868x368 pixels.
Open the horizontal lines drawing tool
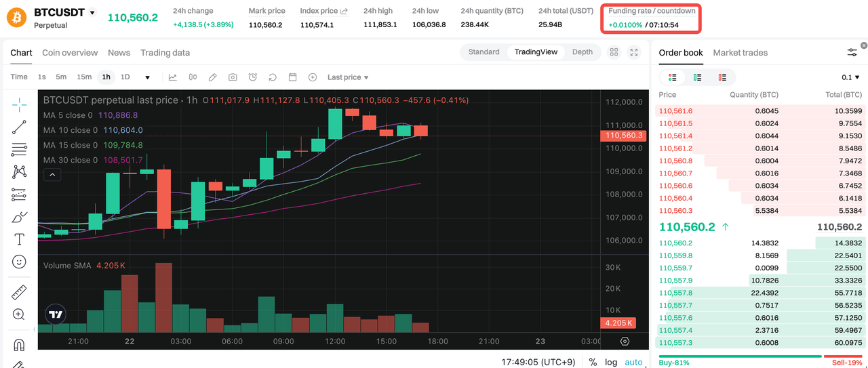coord(19,149)
